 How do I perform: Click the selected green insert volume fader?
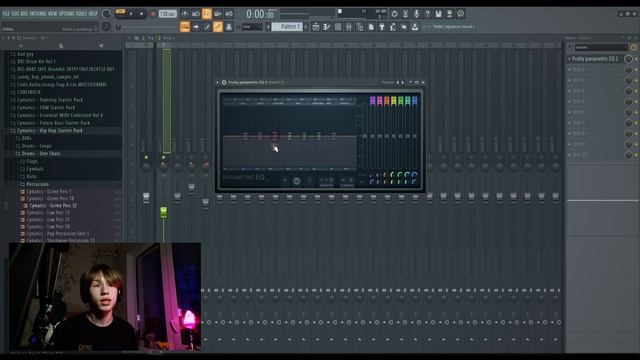163,211
